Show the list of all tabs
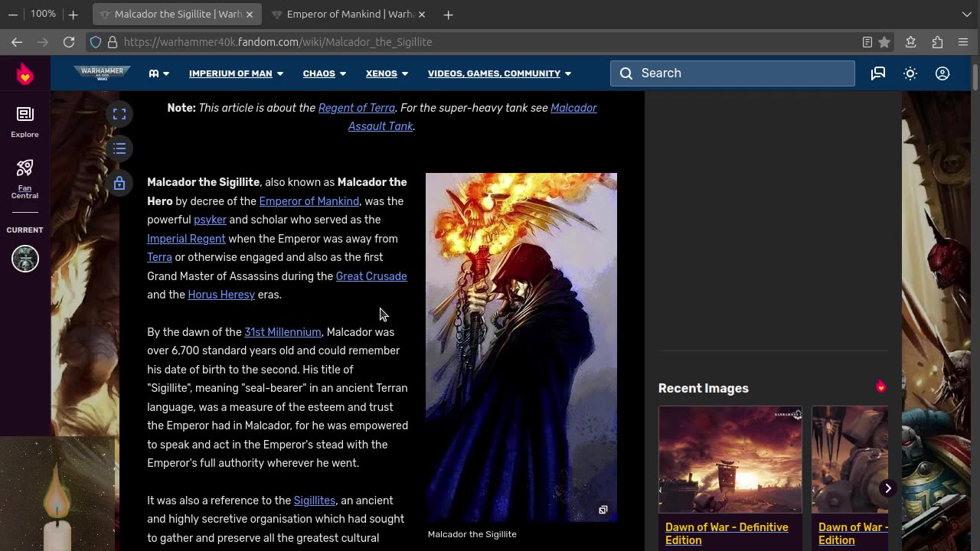Image resolution: width=980 pixels, height=551 pixels. click(x=967, y=14)
